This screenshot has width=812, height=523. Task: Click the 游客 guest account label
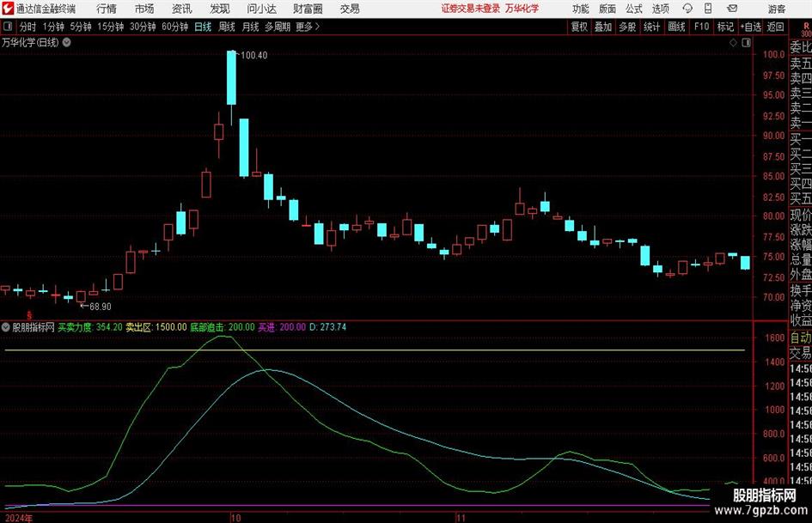tap(777, 9)
